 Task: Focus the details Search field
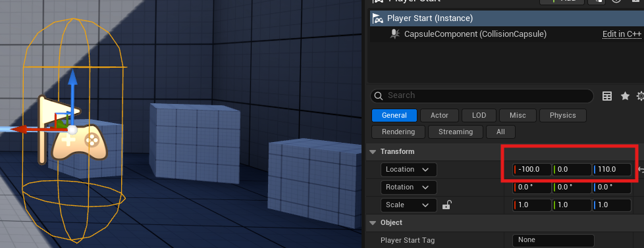482,95
